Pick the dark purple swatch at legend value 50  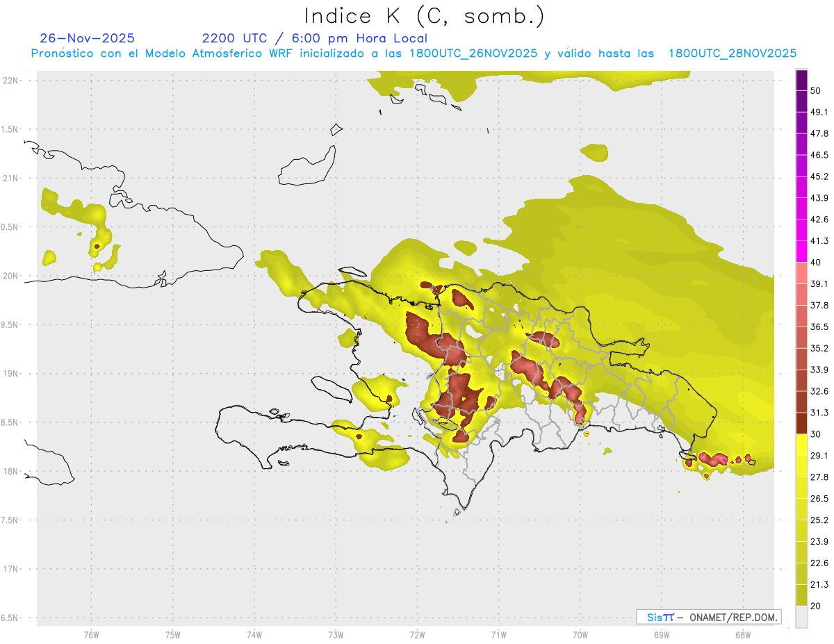(x=801, y=76)
